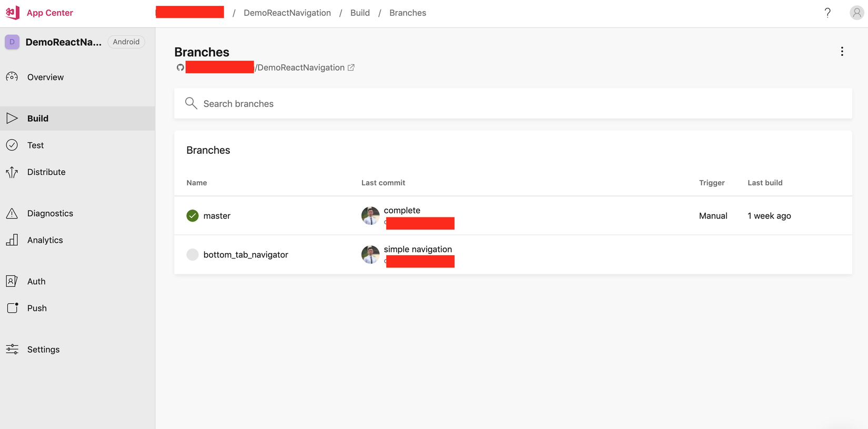
Task: Click the Name column header
Action: (x=197, y=183)
